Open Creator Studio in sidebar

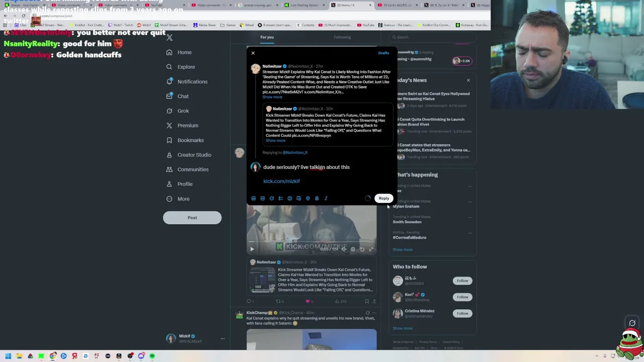pos(189,155)
